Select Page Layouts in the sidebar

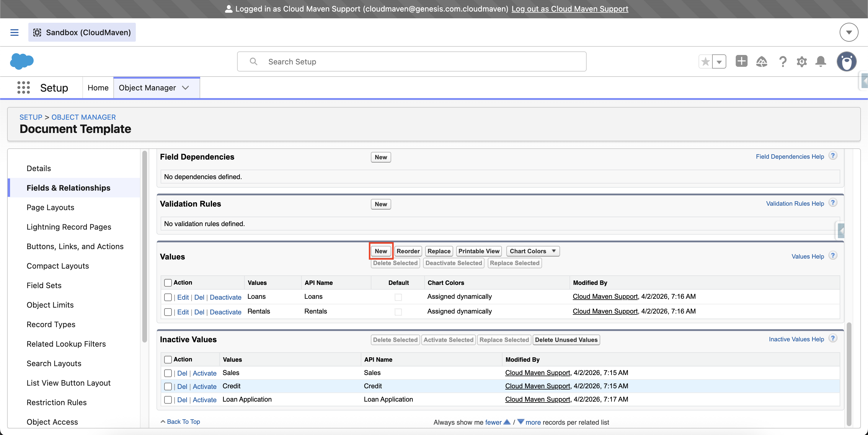(x=50, y=207)
